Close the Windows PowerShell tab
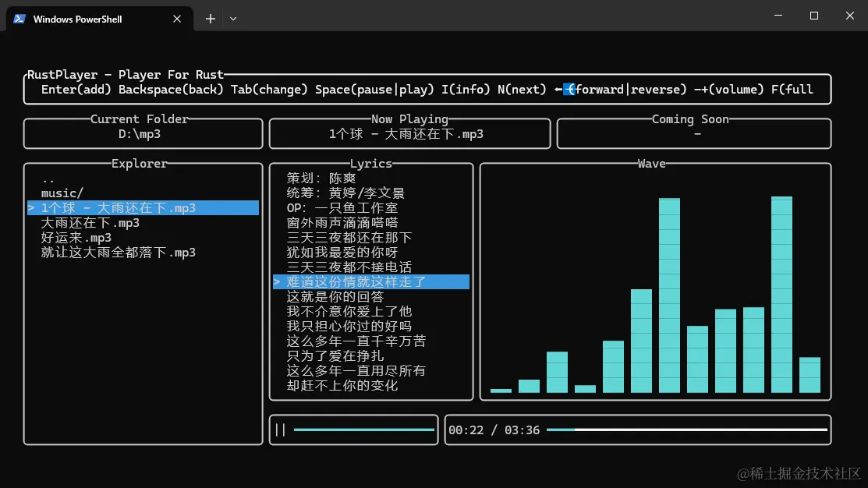The image size is (868, 488). tap(177, 19)
